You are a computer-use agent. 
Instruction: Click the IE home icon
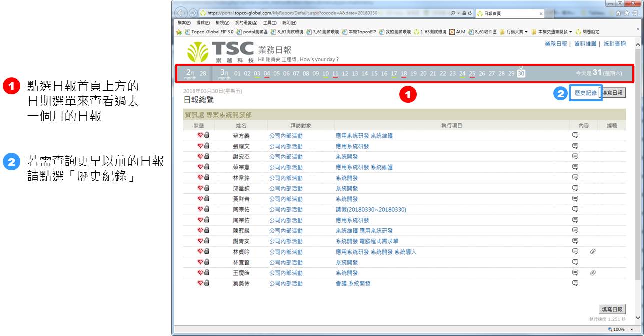[x=618, y=13]
